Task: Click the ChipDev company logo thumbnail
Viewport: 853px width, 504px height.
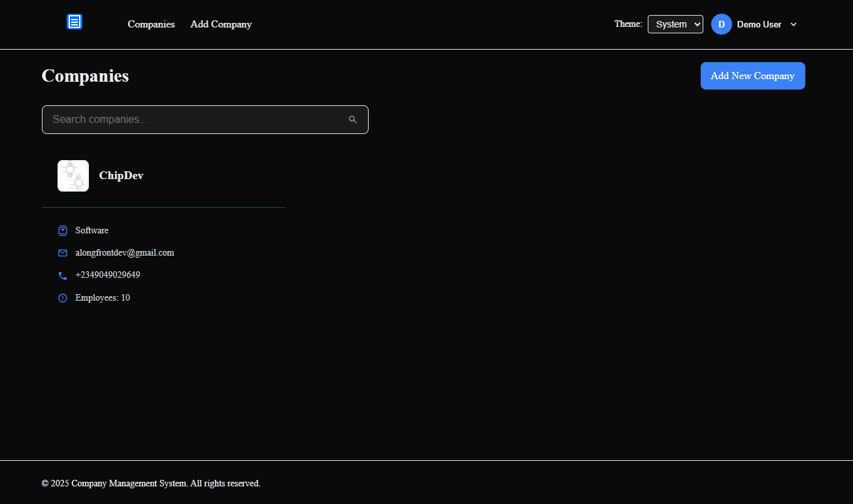Action: click(73, 176)
